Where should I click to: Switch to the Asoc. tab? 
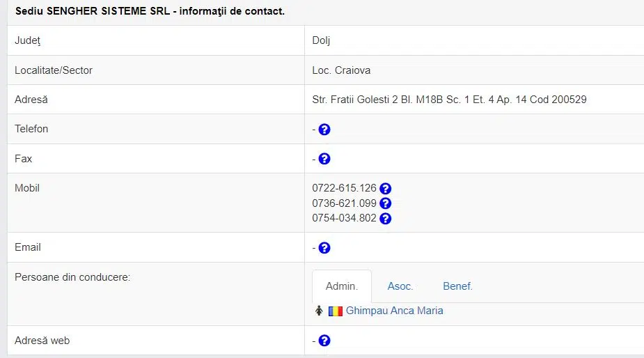pos(400,286)
